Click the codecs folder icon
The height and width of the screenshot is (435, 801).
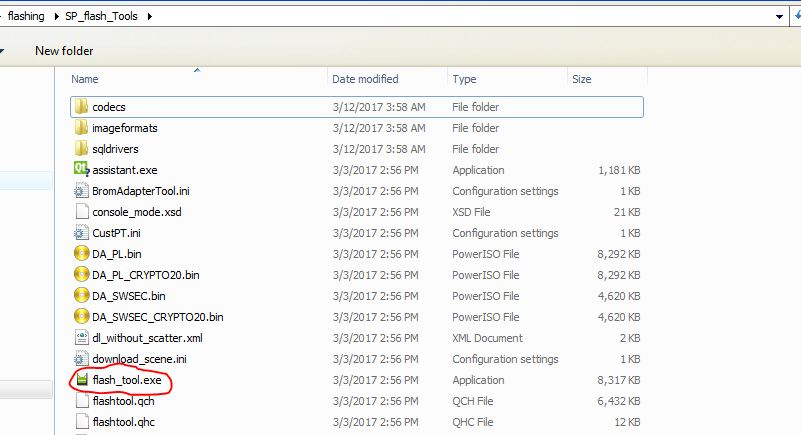(x=81, y=107)
